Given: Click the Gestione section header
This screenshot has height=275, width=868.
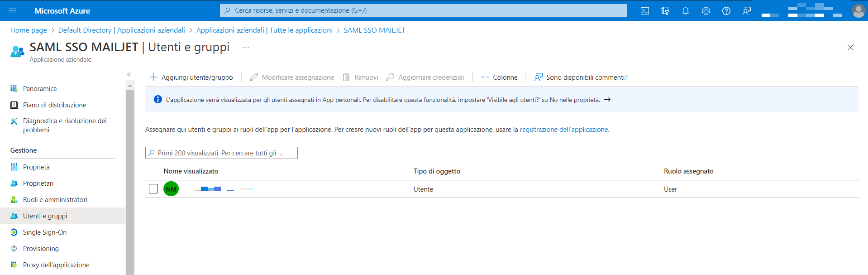Looking at the screenshot, I should 24,150.
